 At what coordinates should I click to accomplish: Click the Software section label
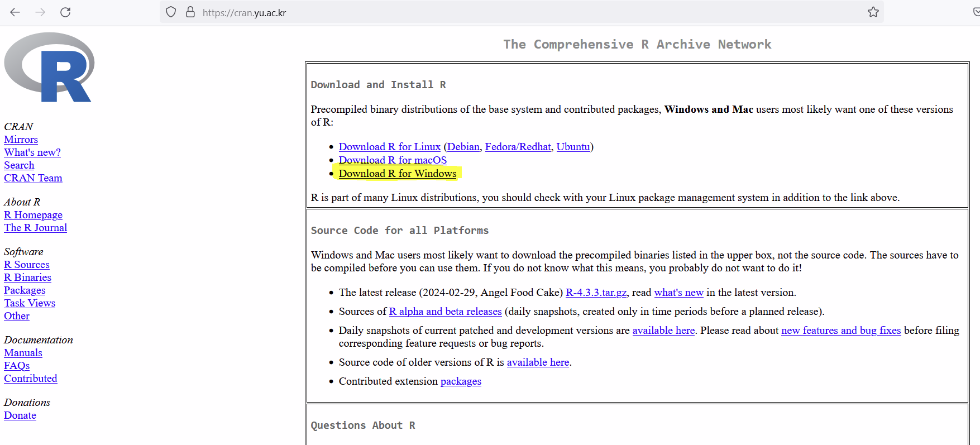23,252
